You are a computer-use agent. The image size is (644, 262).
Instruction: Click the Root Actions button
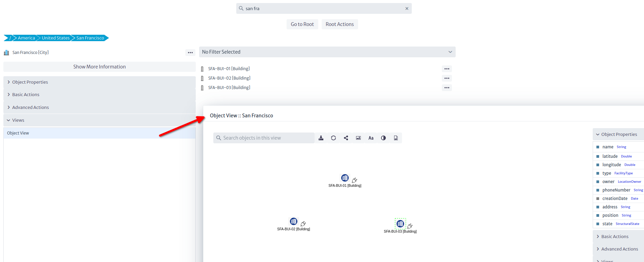coord(340,24)
